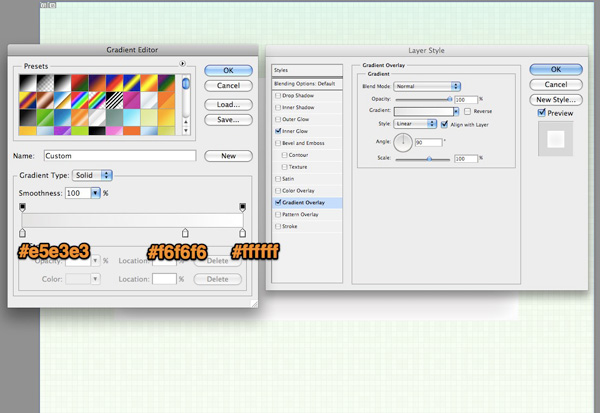Open the Gradient Type dropdown
The width and height of the screenshot is (600, 413).
click(x=92, y=175)
